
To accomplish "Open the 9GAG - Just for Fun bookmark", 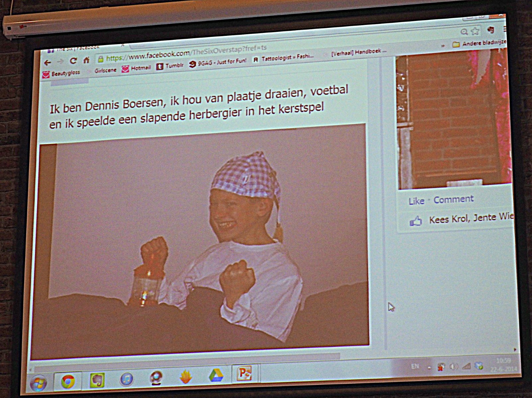I will pyautogui.click(x=218, y=62).
